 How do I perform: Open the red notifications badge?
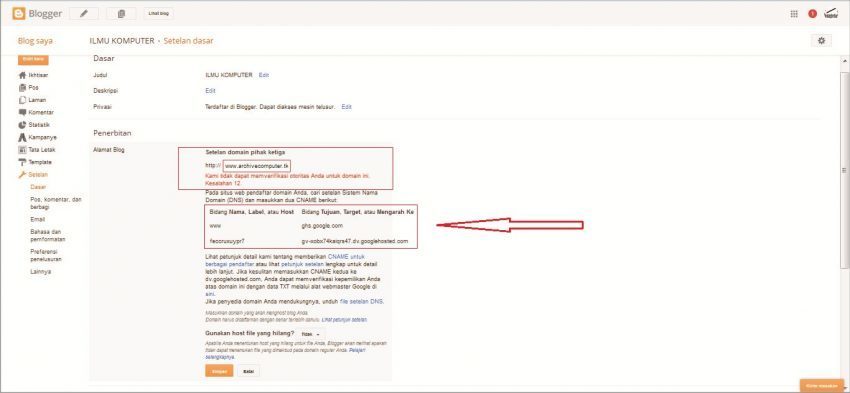(812, 14)
